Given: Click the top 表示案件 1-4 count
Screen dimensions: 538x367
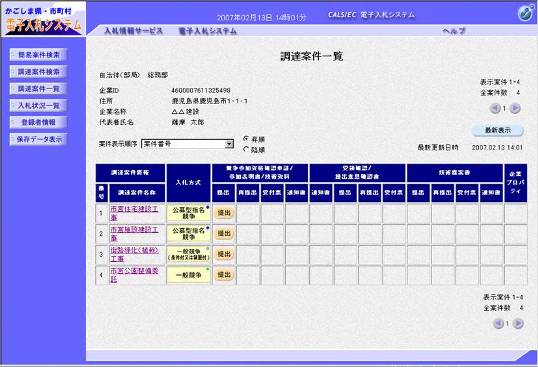Looking at the screenshot, I should point(500,82).
